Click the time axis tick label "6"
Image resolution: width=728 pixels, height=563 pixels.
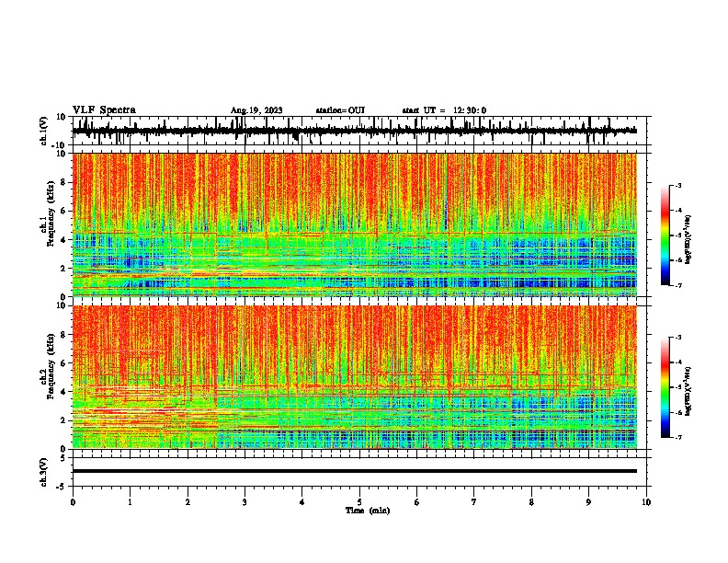pos(417,502)
